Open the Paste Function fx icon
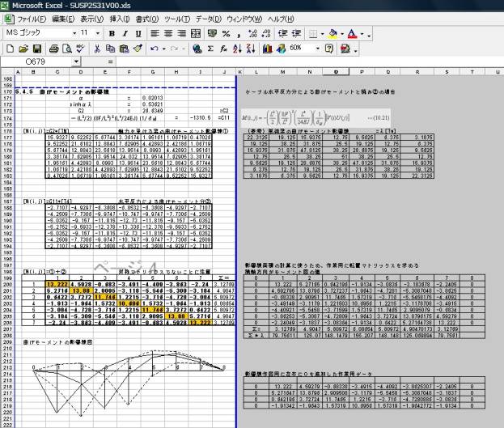 [x=224, y=49]
